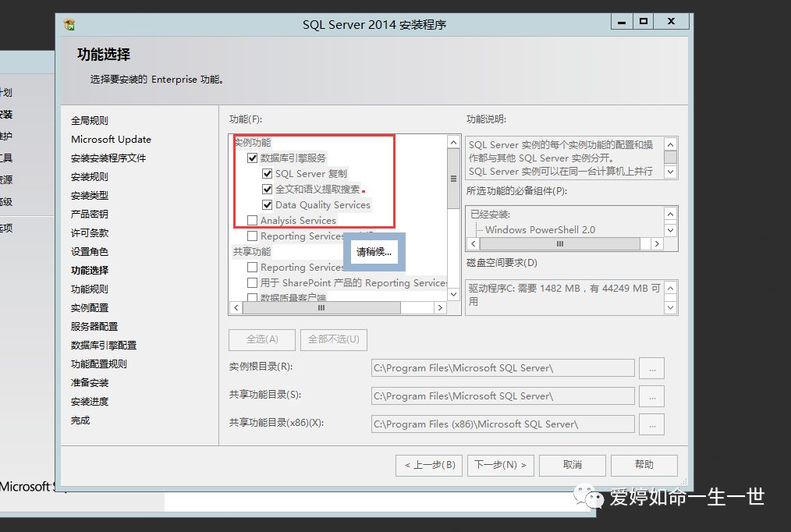Click the prerequisites horizontal scrollbar thumb
Viewport: 791px width, 532px height.
tap(560, 243)
